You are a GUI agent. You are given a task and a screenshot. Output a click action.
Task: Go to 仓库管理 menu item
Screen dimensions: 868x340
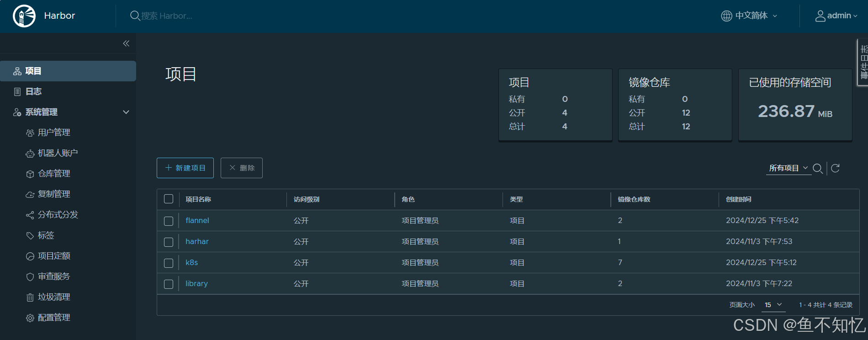(54, 174)
